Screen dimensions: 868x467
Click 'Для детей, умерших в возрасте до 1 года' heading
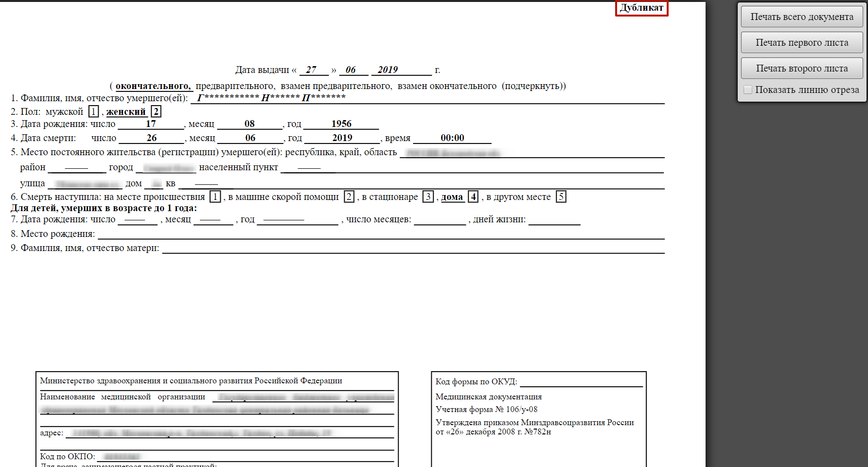pos(104,208)
